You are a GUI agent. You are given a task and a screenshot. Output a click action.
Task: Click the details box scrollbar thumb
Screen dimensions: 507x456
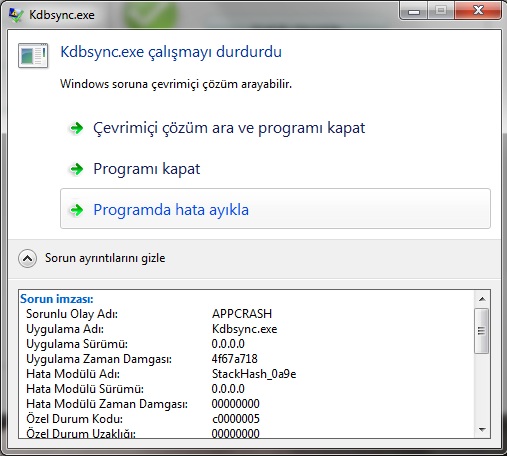tap(482, 331)
